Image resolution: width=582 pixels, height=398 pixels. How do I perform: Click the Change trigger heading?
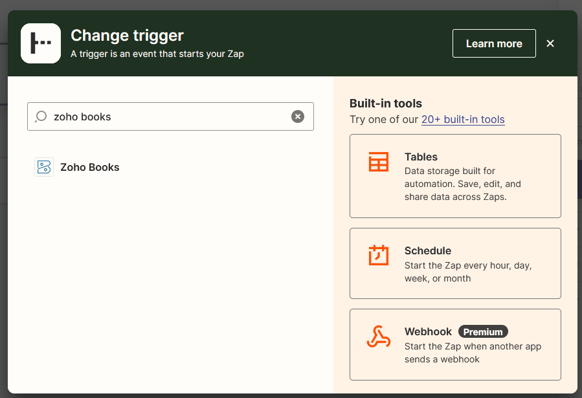tap(127, 36)
